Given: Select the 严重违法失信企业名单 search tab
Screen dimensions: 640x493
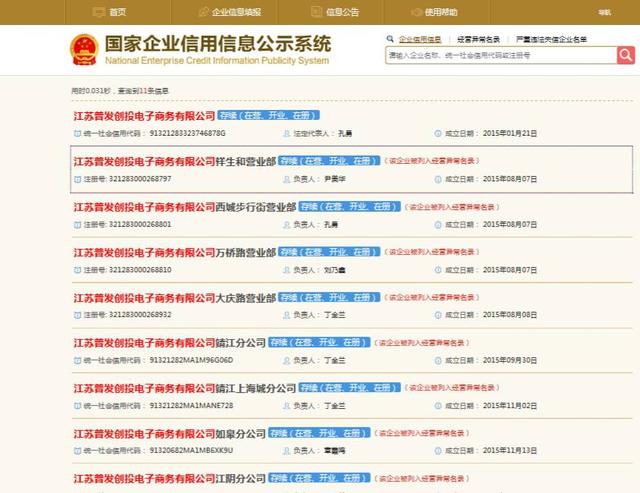Looking at the screenshot, I should 551,39.
